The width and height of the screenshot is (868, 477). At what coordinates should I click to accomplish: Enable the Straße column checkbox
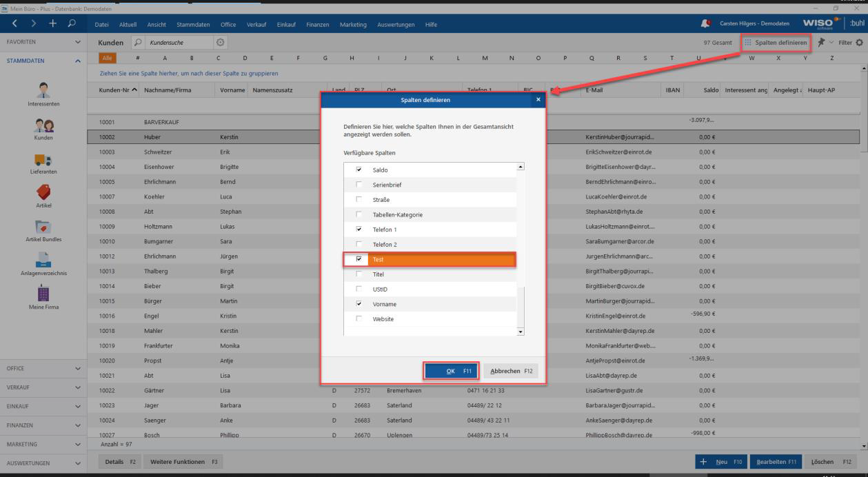pyautogui.click(x=358, y=200)
